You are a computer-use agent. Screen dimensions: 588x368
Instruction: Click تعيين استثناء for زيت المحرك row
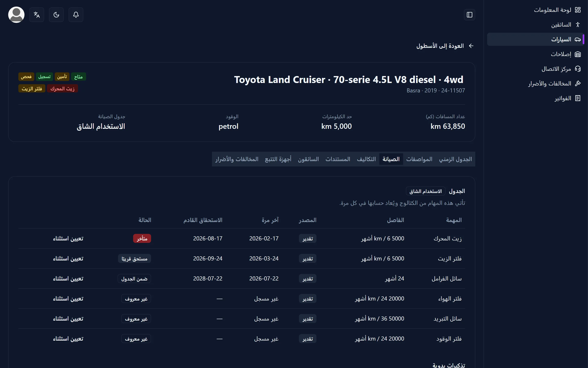(x=68, y=239)
